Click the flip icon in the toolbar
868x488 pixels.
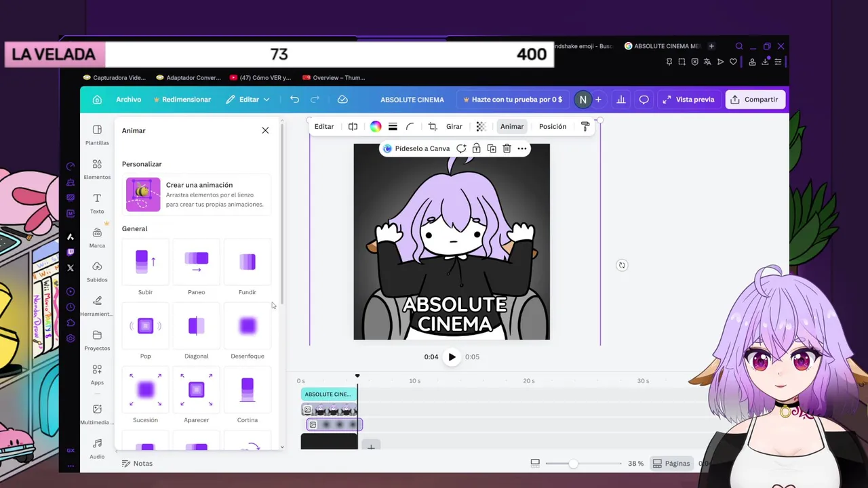(353, 127)
